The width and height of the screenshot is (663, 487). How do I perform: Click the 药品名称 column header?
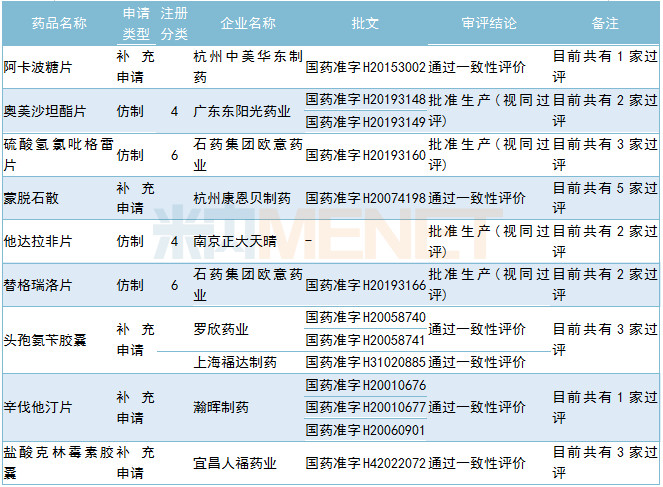tap(59, 23)
